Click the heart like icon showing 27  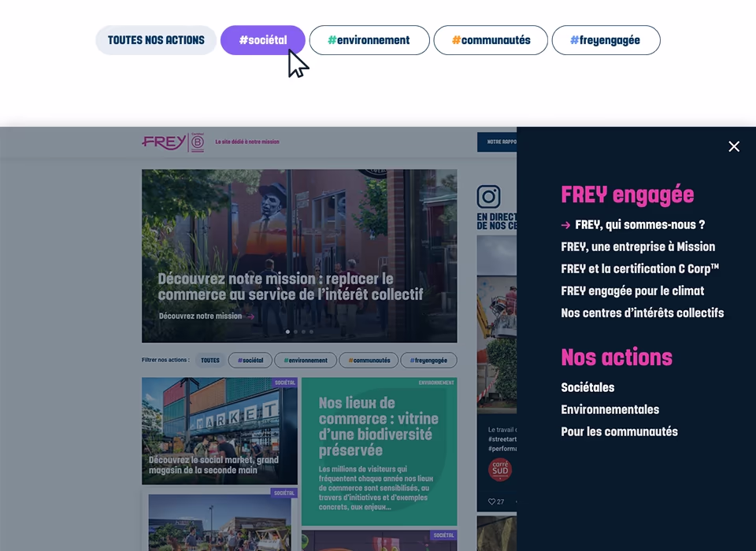(491, 501)
